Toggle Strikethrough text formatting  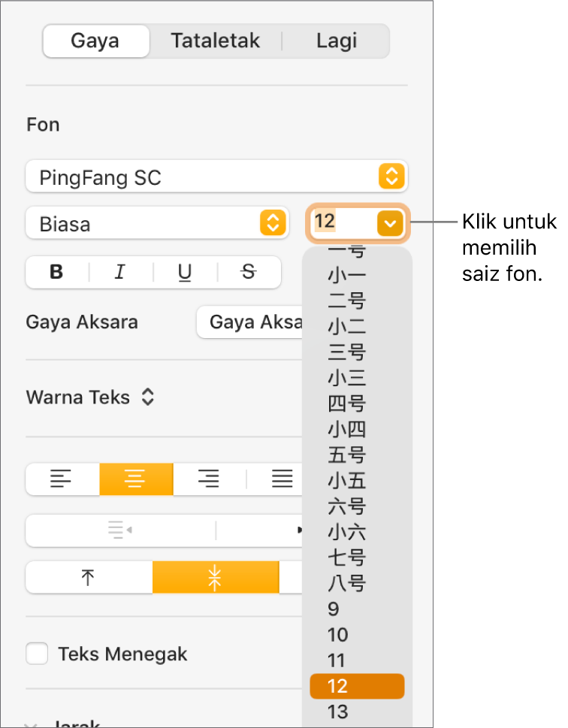point(249,272)
